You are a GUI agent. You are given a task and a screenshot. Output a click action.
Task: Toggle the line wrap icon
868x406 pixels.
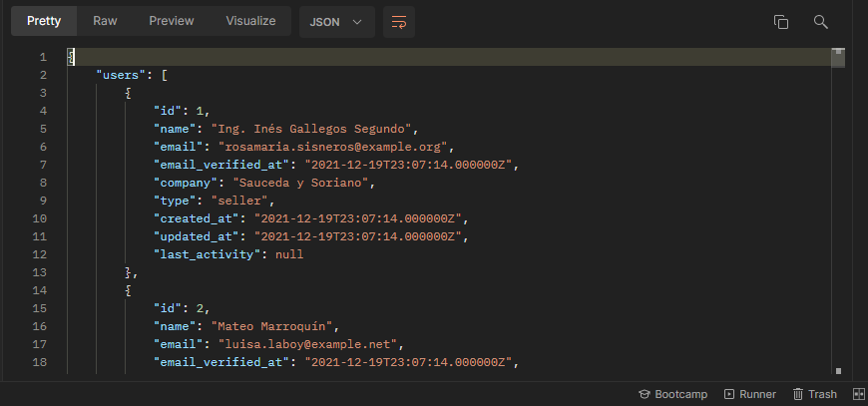pos(399,22)
